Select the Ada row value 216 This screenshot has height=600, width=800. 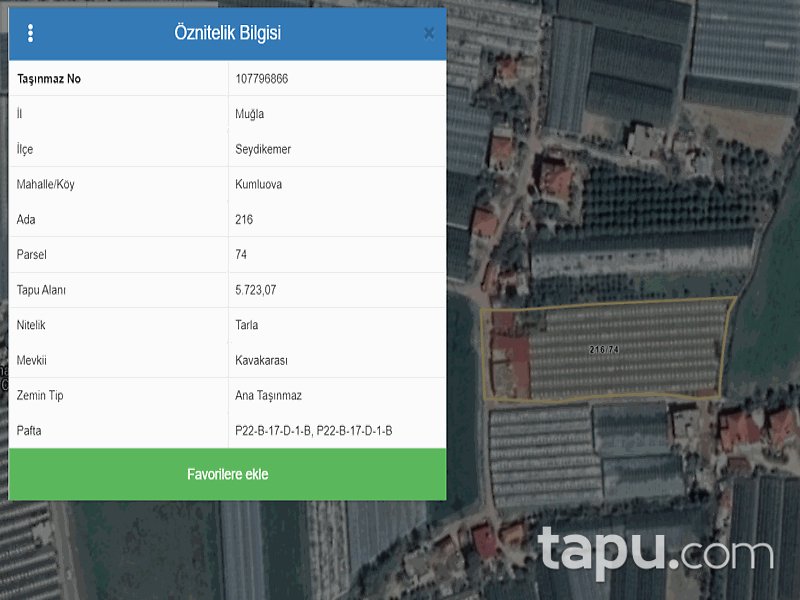point(240,219)
